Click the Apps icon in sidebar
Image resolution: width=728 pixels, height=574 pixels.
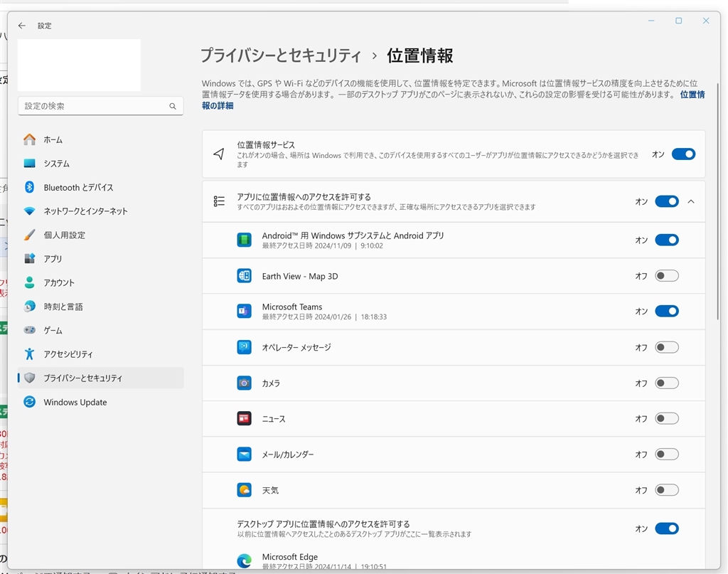(30, 259)
